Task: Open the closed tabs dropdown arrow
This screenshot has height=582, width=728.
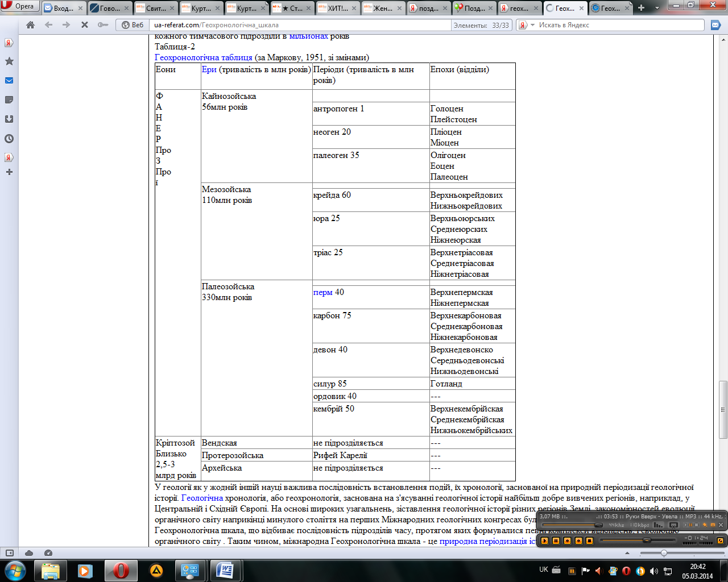Action: tap(657, 8)
